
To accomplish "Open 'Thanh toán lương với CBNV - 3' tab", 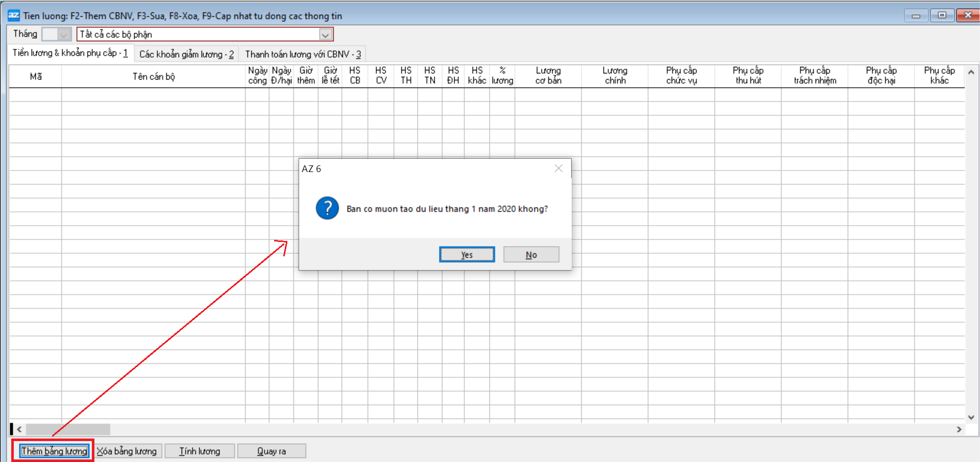I will (x=303, y=54).
